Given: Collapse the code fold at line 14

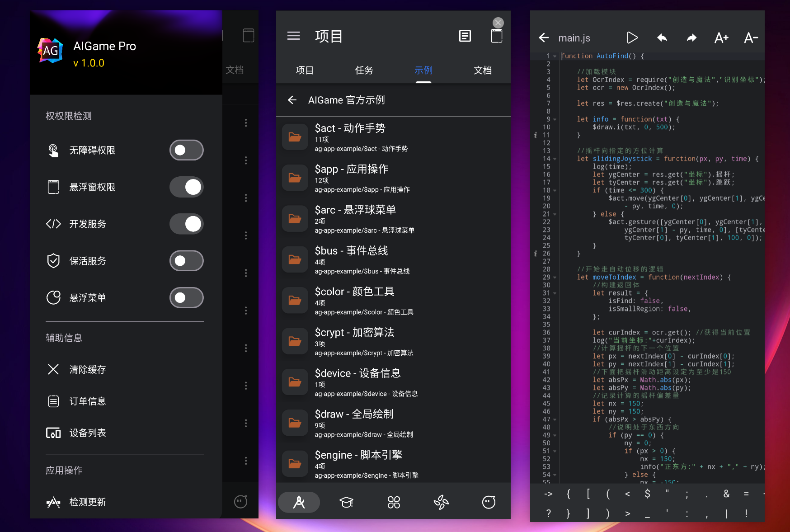Looking at the screenshot, I should 555,159.
